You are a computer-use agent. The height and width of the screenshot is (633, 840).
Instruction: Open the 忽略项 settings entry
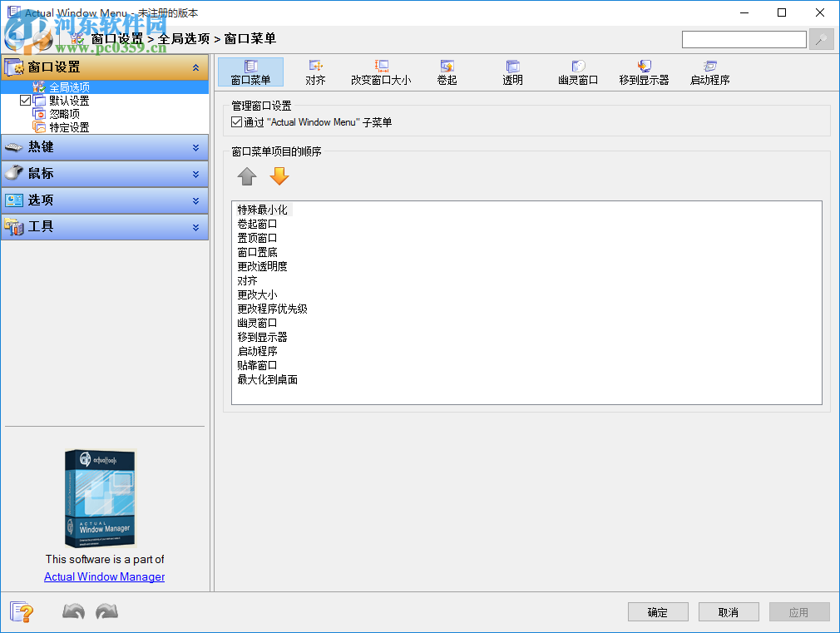click(x=63, y=112)
